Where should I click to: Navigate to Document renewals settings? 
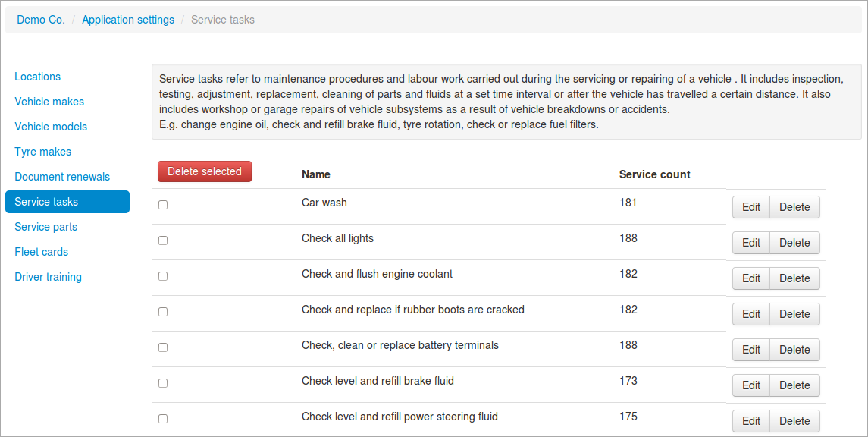tap(62, 177)
